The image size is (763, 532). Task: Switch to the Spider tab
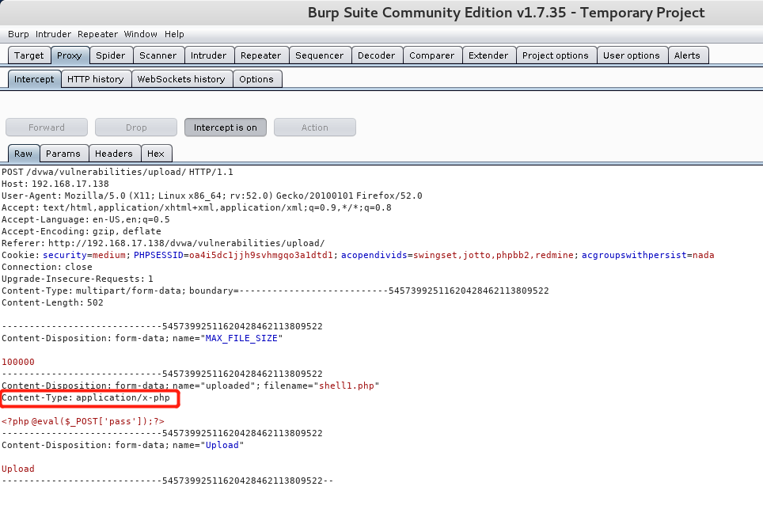pyautogui.click(x=111, y=55)
